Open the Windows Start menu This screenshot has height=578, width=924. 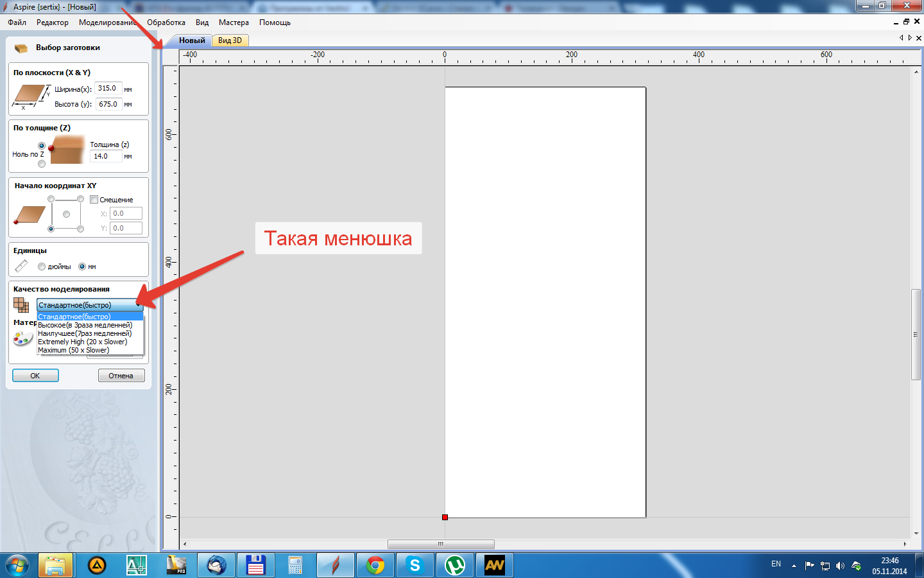(17, 565)
